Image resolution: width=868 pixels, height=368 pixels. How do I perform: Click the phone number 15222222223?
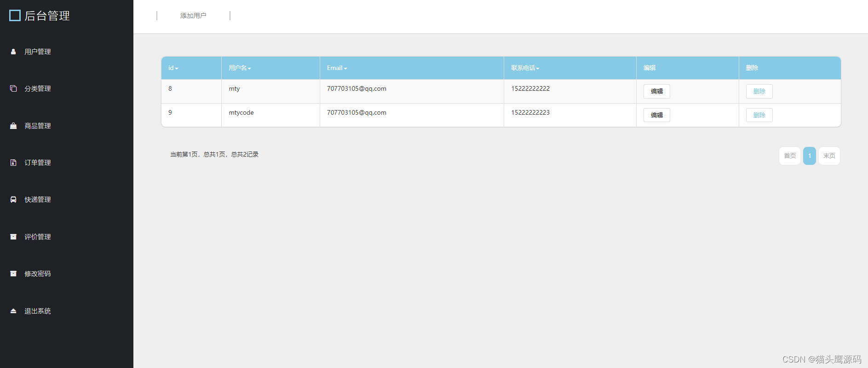coord(530,112)
